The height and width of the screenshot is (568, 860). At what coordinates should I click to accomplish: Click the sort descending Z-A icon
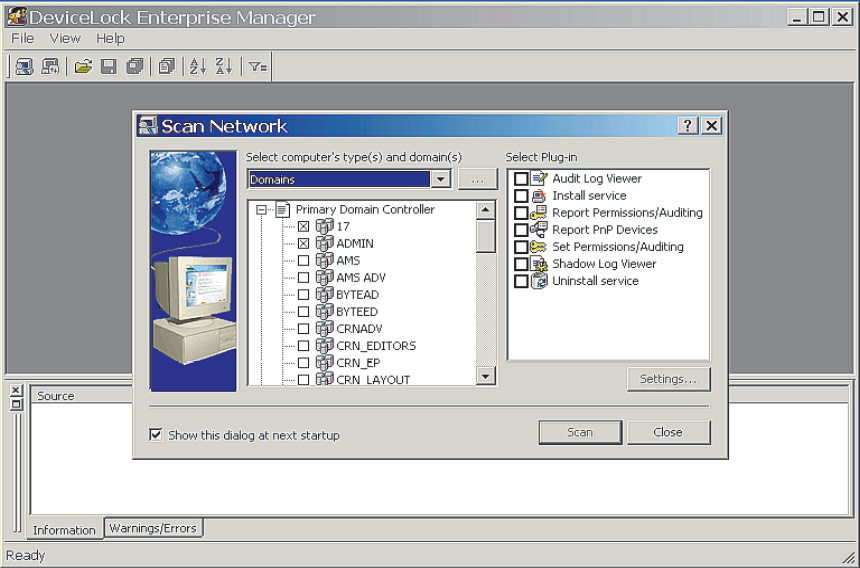tap(223, 66)
